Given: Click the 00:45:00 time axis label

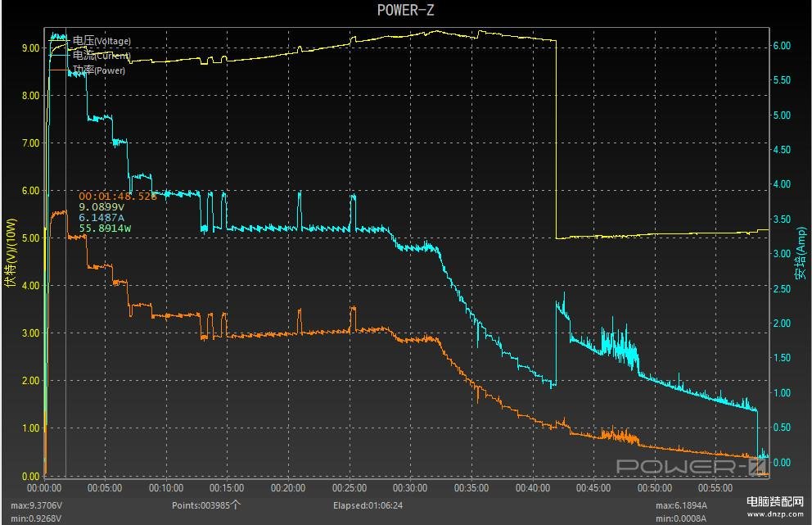Looking at the screenshot, I should click(x=593, y=488).
